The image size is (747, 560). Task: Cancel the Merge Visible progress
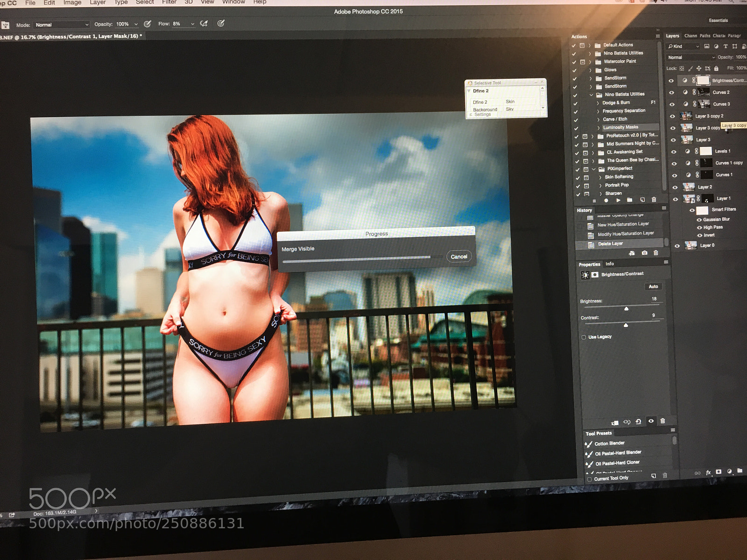(459, 257)
